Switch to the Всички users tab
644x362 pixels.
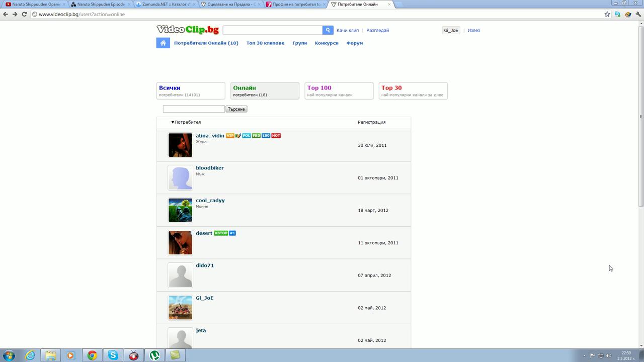click(191, 91)
